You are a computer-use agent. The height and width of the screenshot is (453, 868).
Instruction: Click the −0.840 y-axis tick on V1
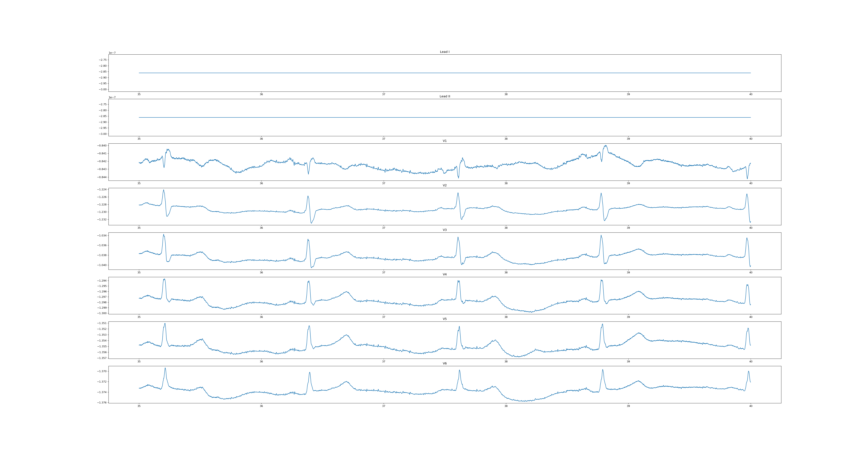pos(102,146)
